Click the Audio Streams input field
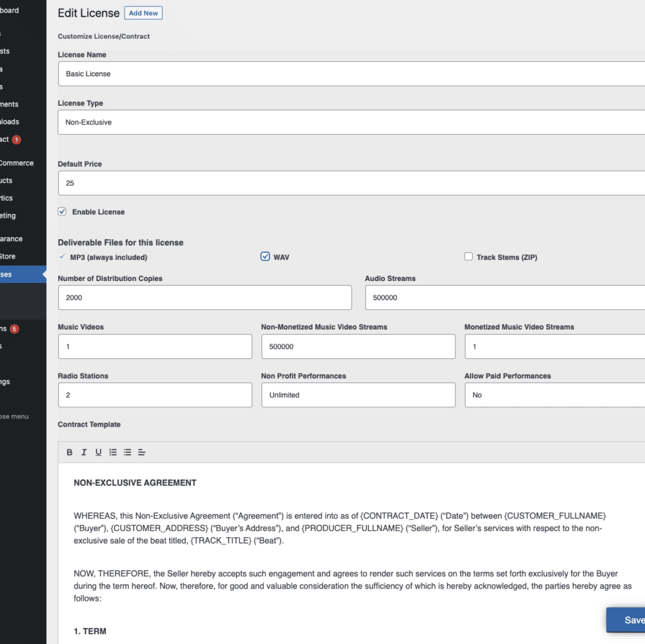Image resolution: width=645 pixels, height=644 pixels. (x=505, y=297)
